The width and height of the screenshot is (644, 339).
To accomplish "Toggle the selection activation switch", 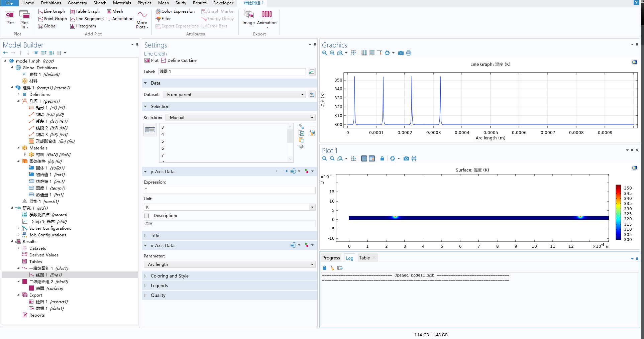I will tap(150, 130).
